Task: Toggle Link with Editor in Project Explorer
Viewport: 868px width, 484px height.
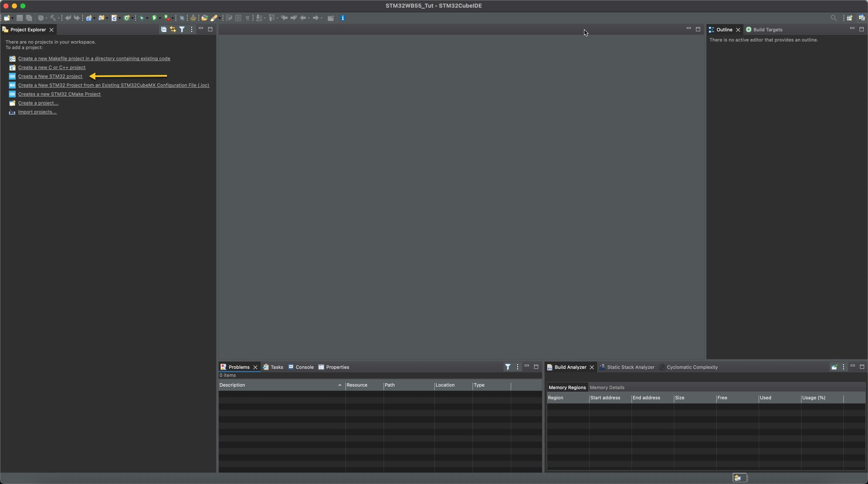Action: [173, 29]
